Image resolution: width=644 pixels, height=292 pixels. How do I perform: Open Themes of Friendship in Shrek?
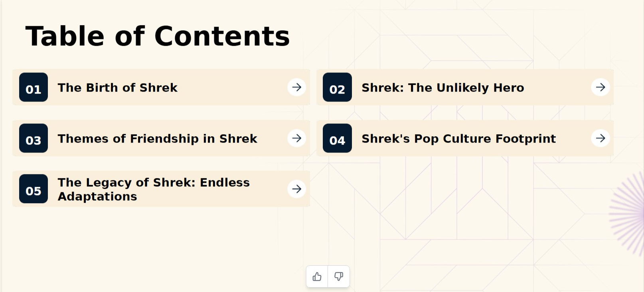coord(157,139)
